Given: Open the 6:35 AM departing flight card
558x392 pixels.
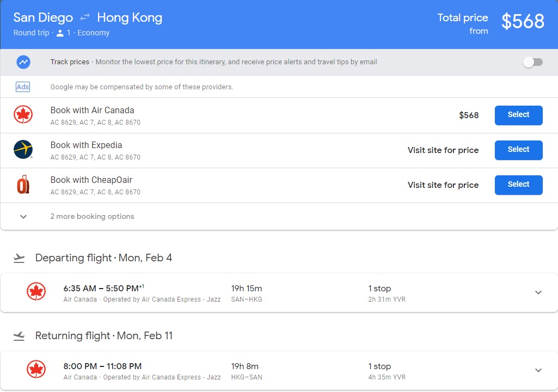Looking at the screenshot, I should pos(272,293).
